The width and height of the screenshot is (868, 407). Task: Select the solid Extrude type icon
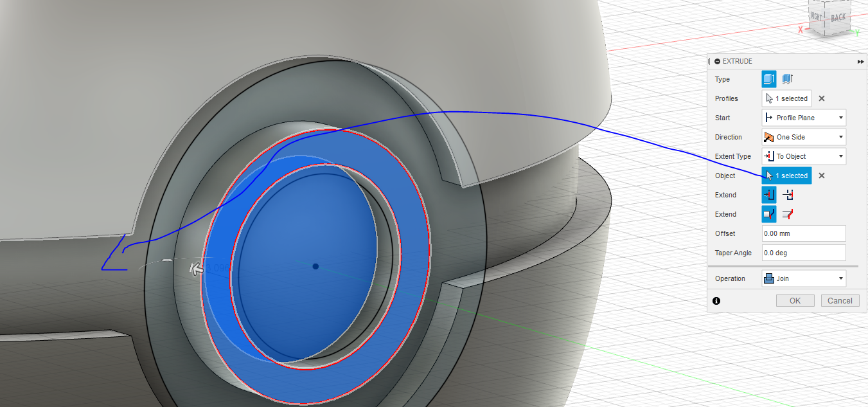click(x=769, y=79)
